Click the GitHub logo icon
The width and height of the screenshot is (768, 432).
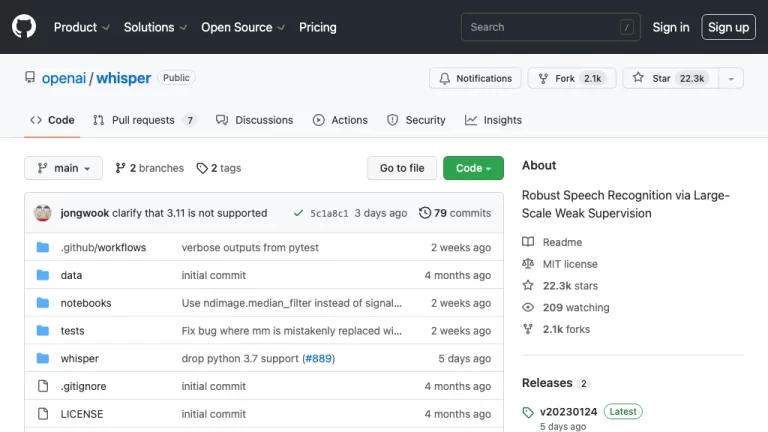click(x=24, y=27)
